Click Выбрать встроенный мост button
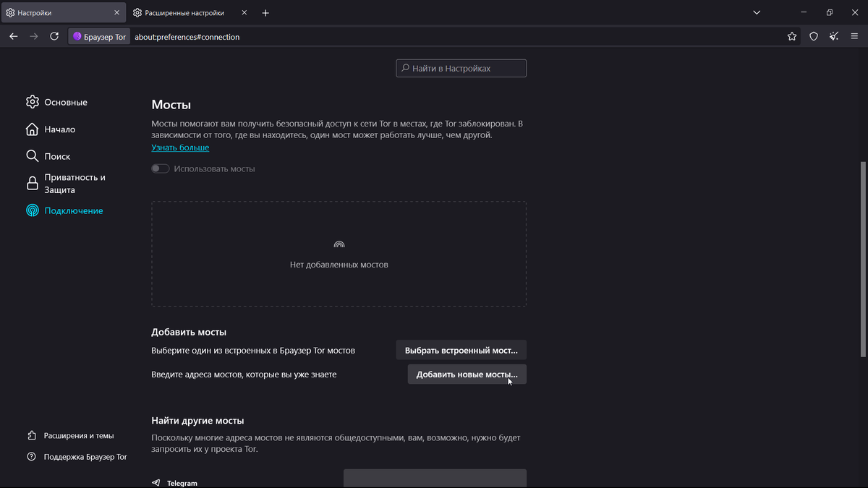Viewport: 868px width, 488px height. (461, 350)
